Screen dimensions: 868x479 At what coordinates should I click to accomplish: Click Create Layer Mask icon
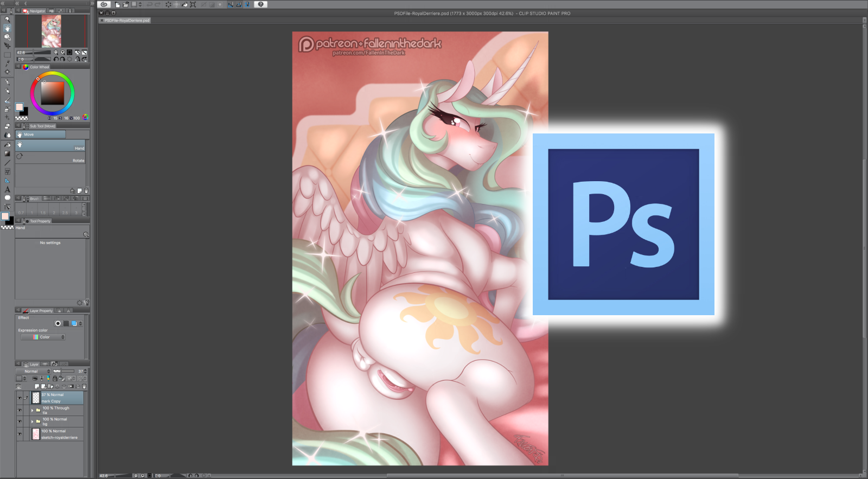(71, 386)
